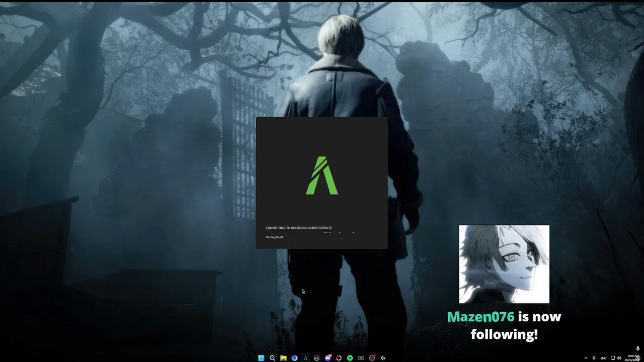The height and width of the screenshot is (362, 644).
Task: Open File Explorer from the taskbar
Action: tap(283, 358)
